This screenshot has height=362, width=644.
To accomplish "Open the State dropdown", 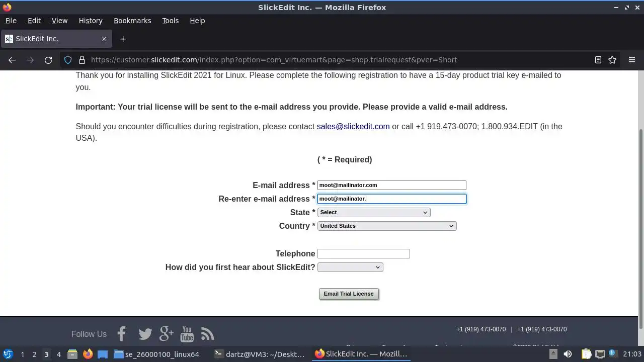I will (x=374, y=212).
